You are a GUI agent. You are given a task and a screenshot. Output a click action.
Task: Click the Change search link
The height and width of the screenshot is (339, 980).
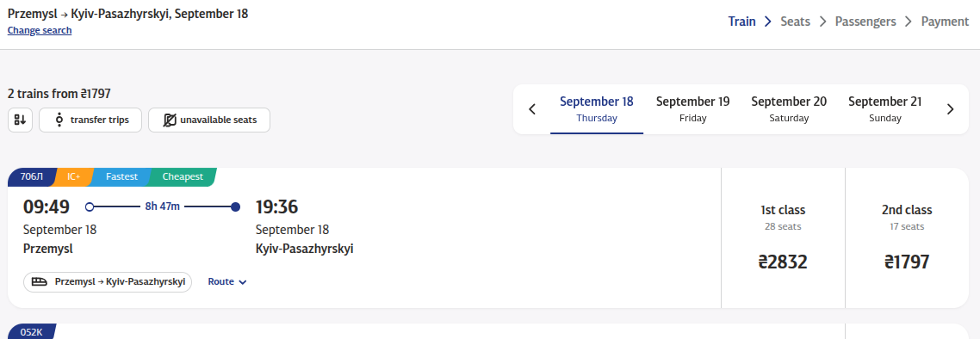(x=40, y=31)
